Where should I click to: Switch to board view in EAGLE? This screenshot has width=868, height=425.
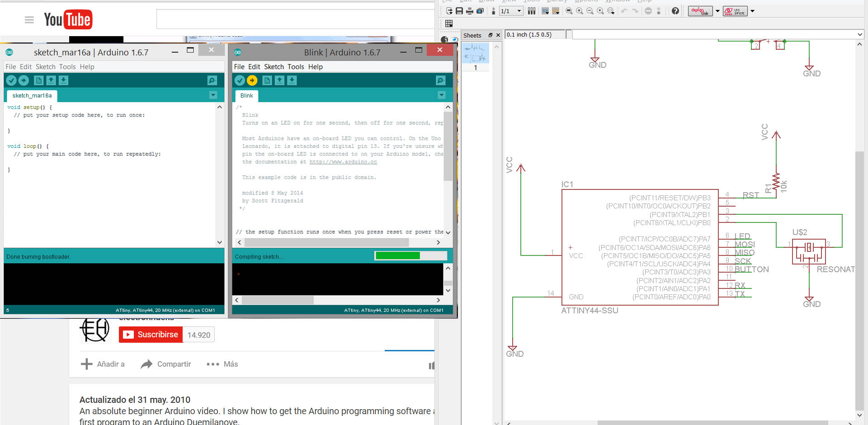point(493,11)
